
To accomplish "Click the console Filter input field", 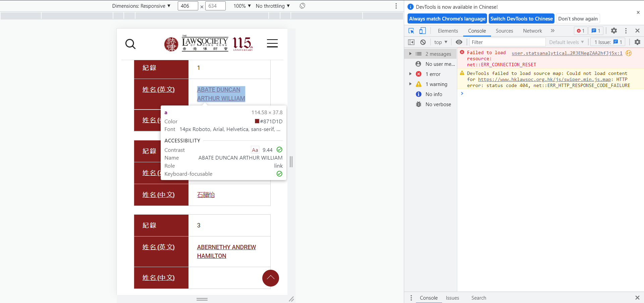I will (x=507, y=42).
